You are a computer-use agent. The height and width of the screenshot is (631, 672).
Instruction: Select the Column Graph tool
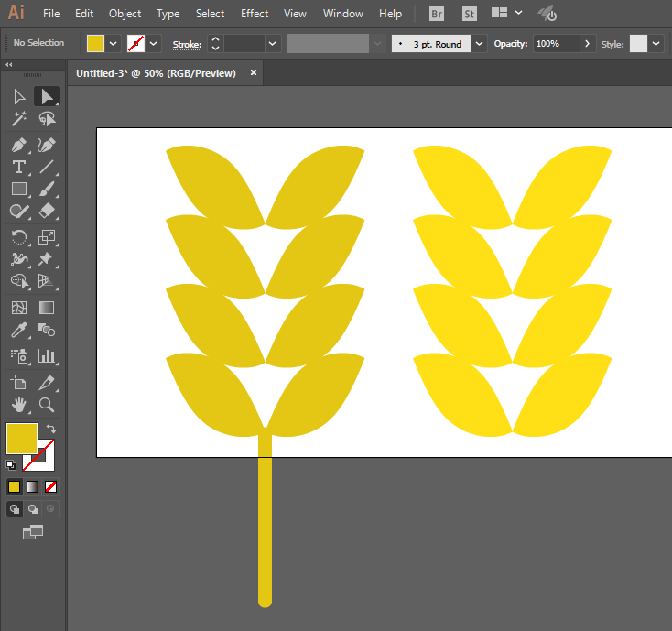click(x=47, y=356)
